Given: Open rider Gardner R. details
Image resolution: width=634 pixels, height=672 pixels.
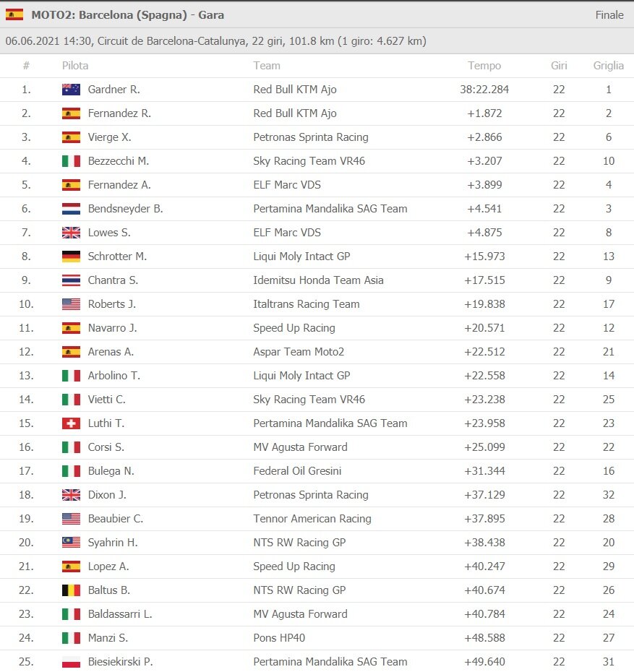Looking at the screenshot, I should [x=113, y=90].
